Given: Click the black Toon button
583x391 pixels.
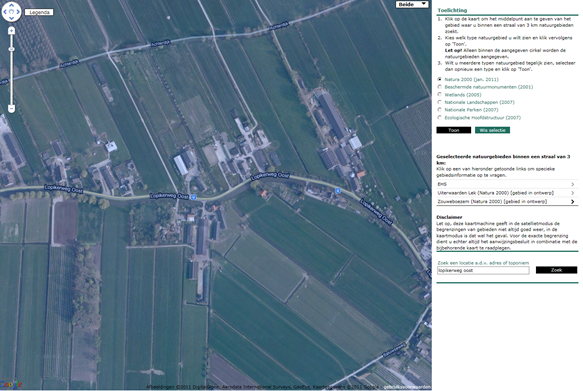Looking at the screenshot, I should tap(454, 130).
